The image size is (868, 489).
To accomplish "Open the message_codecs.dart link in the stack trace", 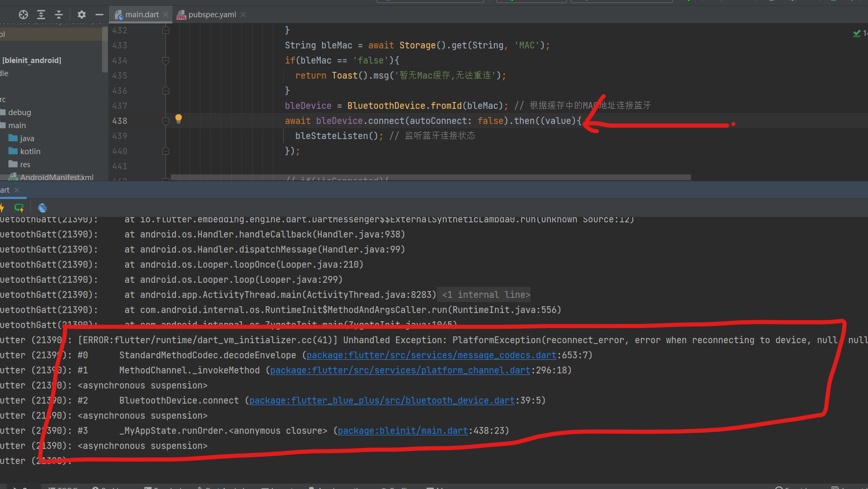I will coord(430,355).
